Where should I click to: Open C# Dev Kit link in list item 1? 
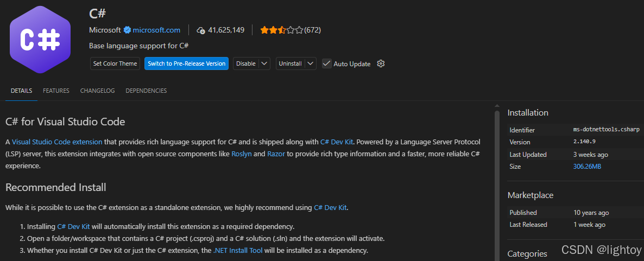(x=73, y=226)
